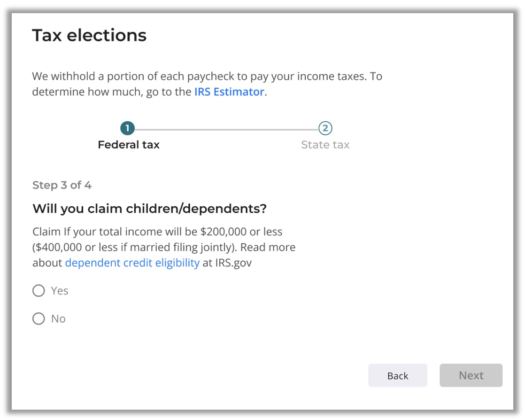Image resolution: width=525 pixels, height=420 pixels.
Task: Open the IRS Estimator link
Action: point(229,92)
